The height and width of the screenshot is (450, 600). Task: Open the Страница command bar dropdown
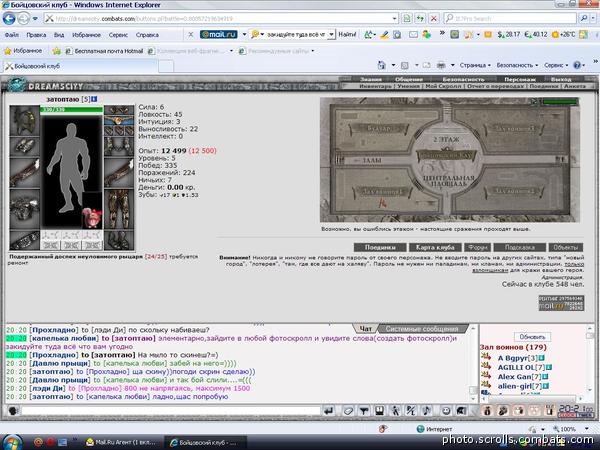[x=475, y=65]
